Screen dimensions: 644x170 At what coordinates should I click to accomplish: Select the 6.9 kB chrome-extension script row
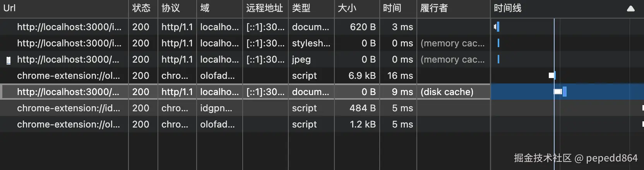pos(69,76)
